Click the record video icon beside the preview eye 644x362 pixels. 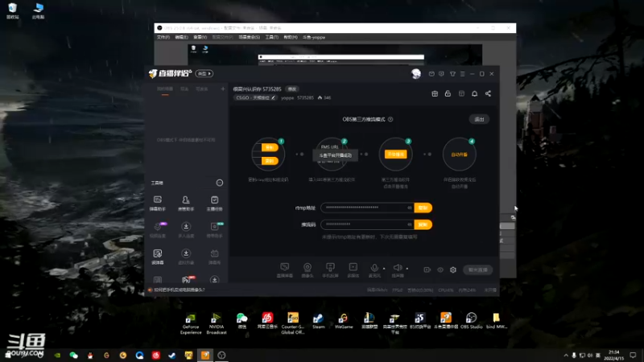(x=427, y=269)
